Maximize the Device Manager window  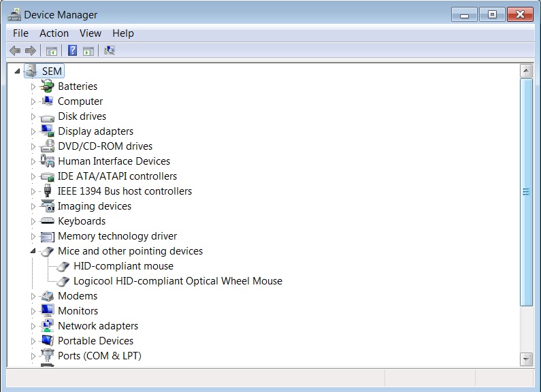tap(492, 14)
